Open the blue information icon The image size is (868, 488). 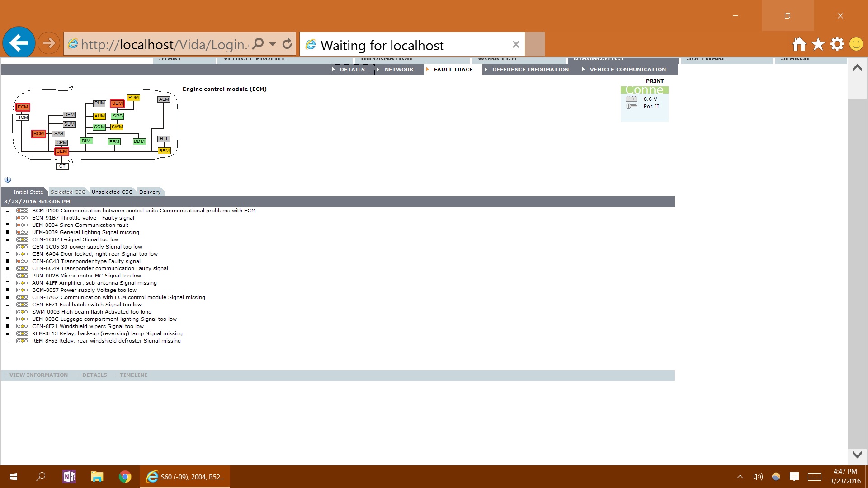click(8, 180)
